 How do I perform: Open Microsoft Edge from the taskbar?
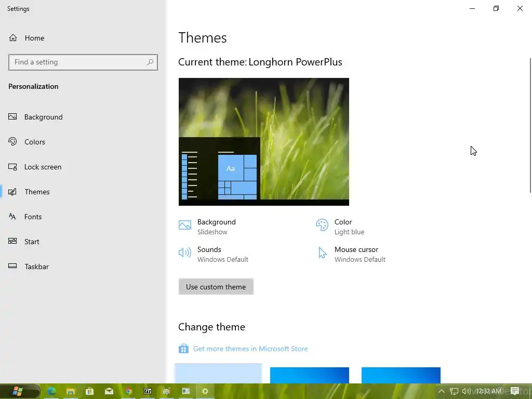(51, 391)
